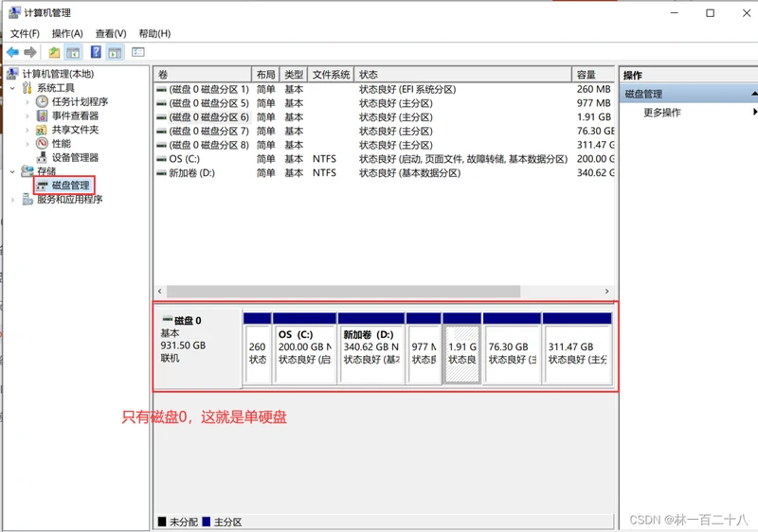Select the 977 MB partition block
This screenshot has height=532, width=758.
(x=424, y=348)
